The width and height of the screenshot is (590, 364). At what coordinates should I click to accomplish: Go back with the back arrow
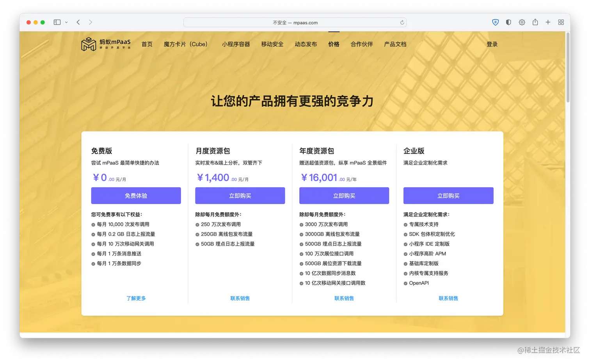click(78, 22)
